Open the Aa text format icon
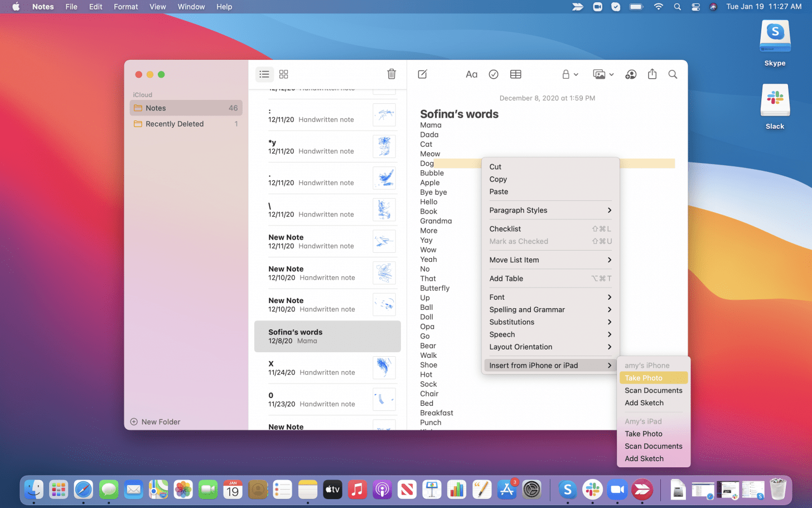The height and width of the screenshot is (508, 812). (x=471, y=74)
